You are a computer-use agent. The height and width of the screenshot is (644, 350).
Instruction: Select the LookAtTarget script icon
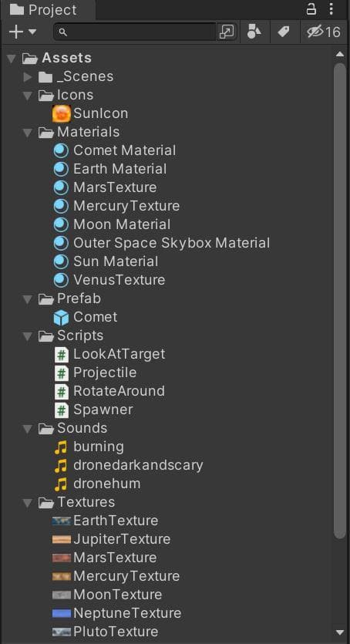point(61,355)
